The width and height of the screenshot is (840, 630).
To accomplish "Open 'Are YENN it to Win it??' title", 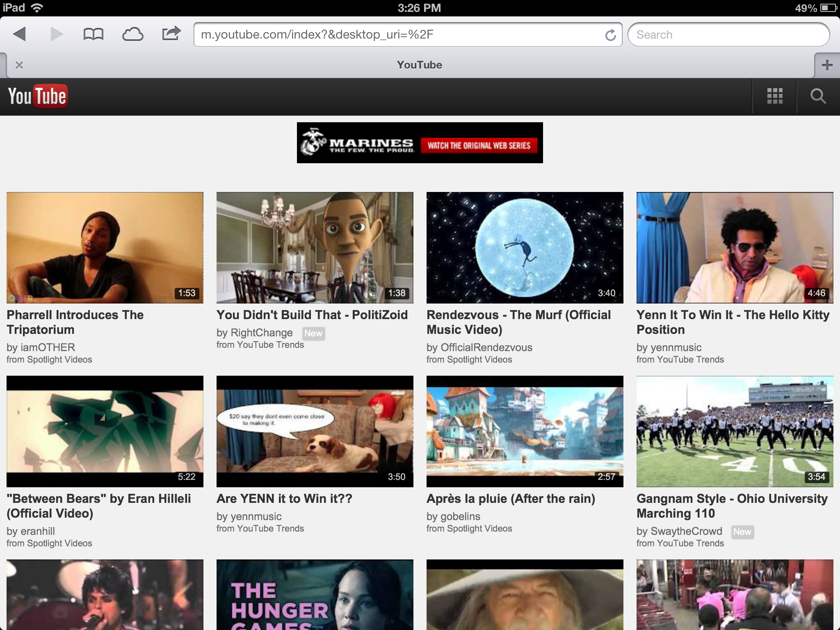I will (284, 499).
